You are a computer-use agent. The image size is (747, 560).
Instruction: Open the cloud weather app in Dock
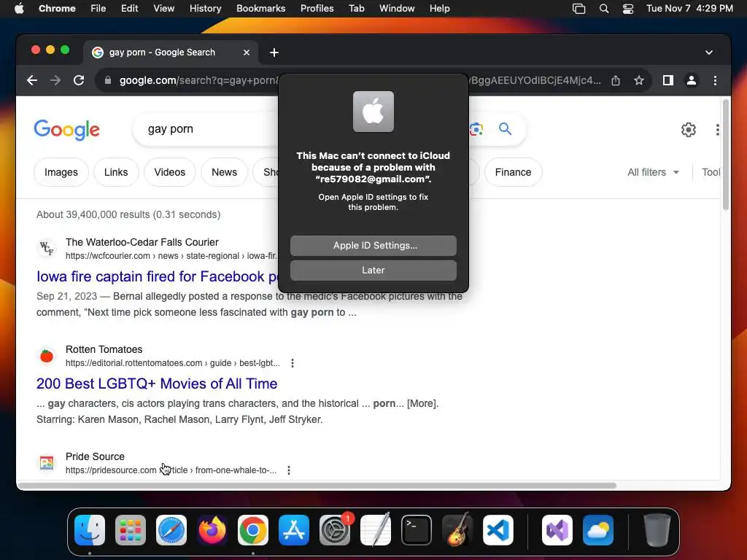point(598,530)
